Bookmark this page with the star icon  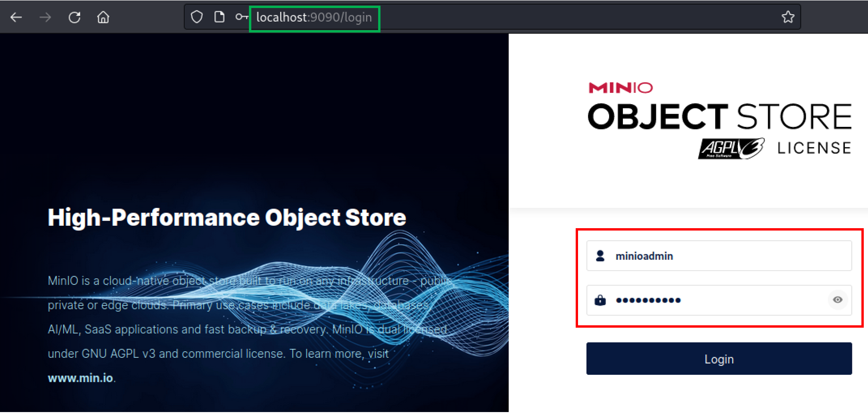click(788, 17)
